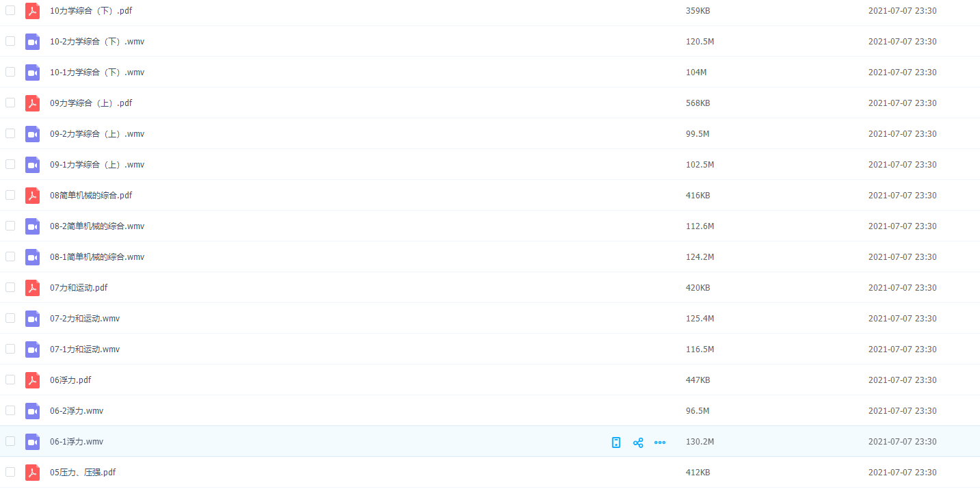Click the PDF icon of 05压力、压强.pdf

pos(32,473)
